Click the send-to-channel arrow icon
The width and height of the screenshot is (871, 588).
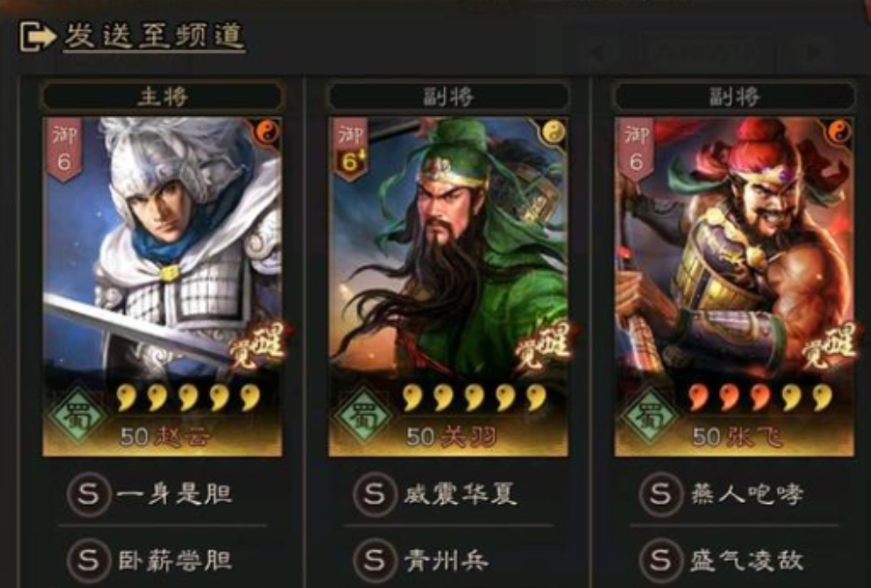coord(38,37)
